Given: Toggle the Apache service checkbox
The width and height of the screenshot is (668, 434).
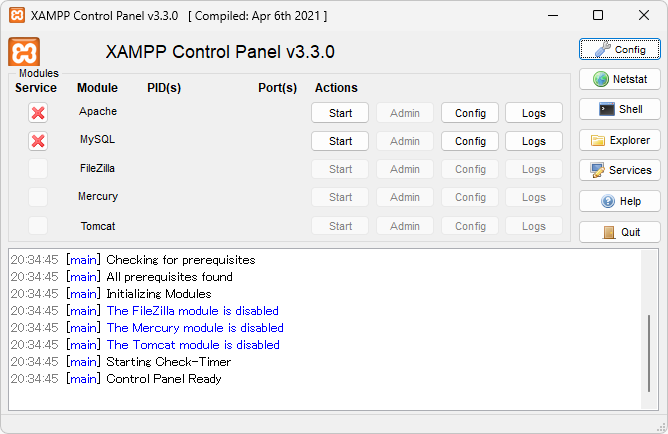Looking at the screenshot, I should (x=38, y=113).
